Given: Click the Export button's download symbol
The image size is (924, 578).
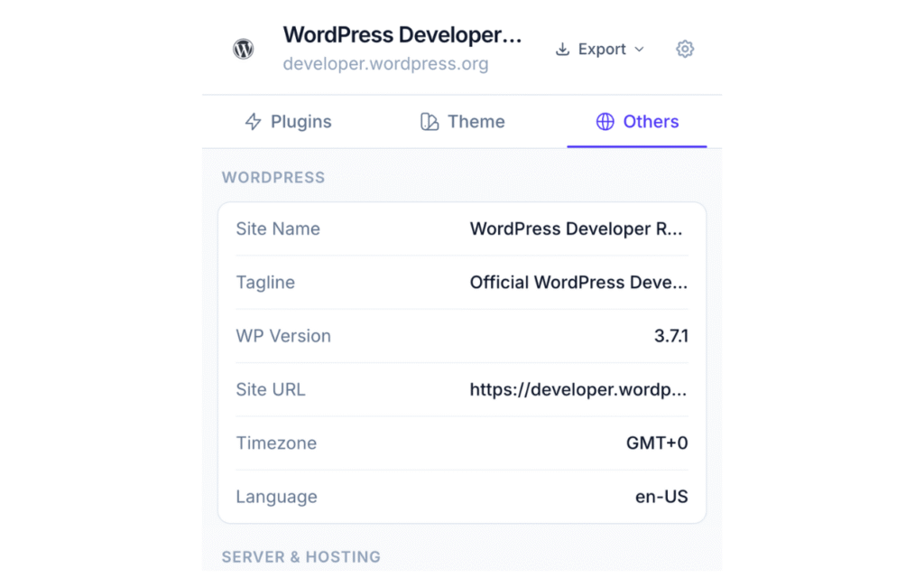Looking at the screenshot, I should tap(562, 49).
